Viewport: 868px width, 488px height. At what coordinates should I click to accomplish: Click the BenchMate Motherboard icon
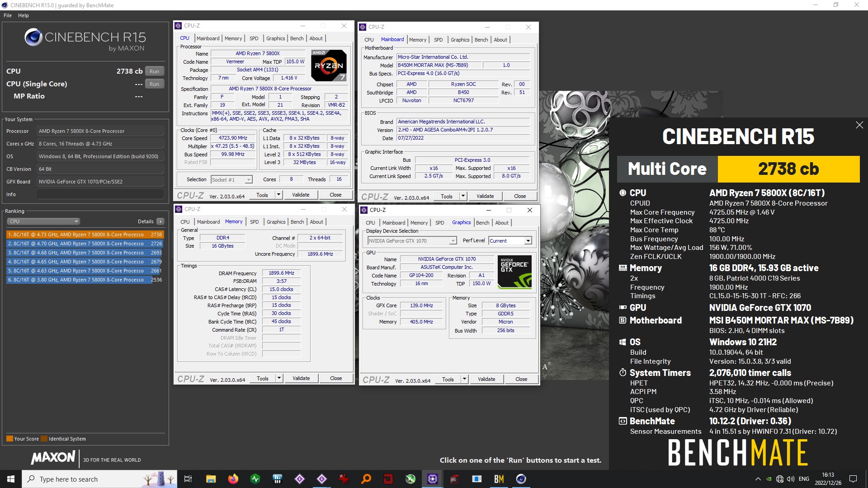click(623, 320)
